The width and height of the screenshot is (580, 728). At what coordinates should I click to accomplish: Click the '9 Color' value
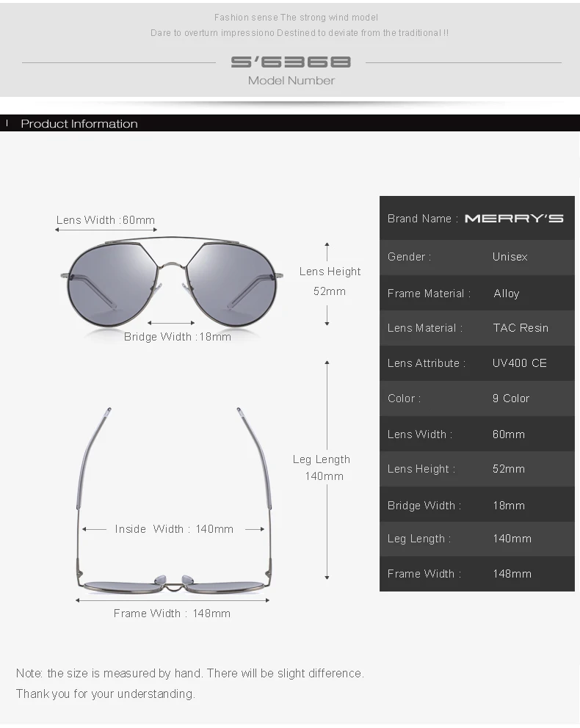[511, 398]
